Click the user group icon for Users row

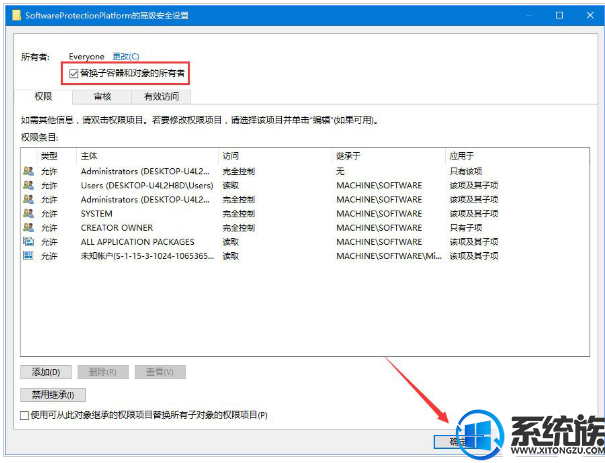(28, 185)
